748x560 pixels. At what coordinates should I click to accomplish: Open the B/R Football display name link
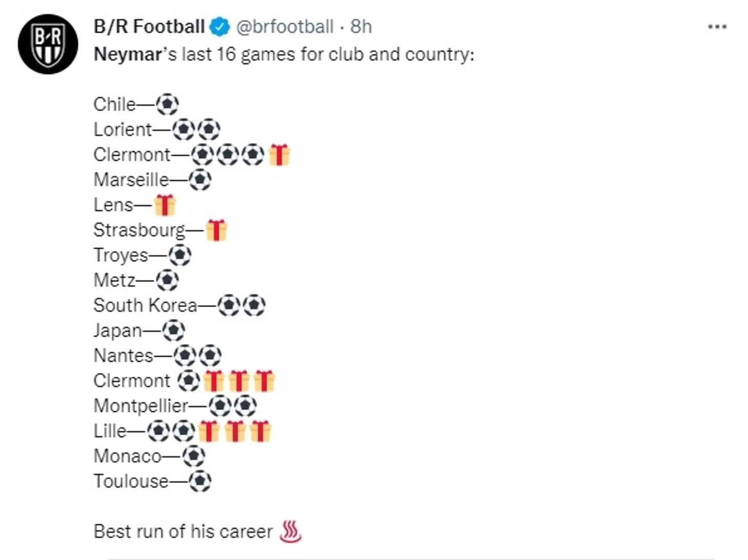149,27
